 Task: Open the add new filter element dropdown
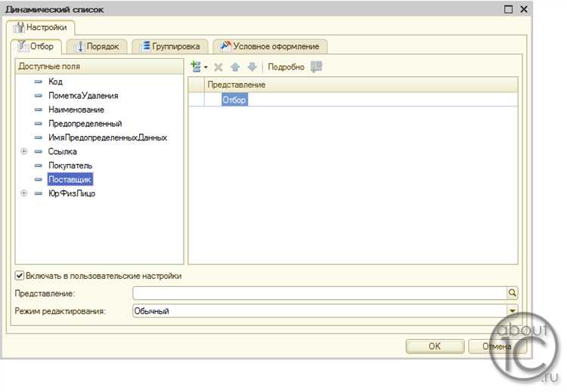coord(199,66)
